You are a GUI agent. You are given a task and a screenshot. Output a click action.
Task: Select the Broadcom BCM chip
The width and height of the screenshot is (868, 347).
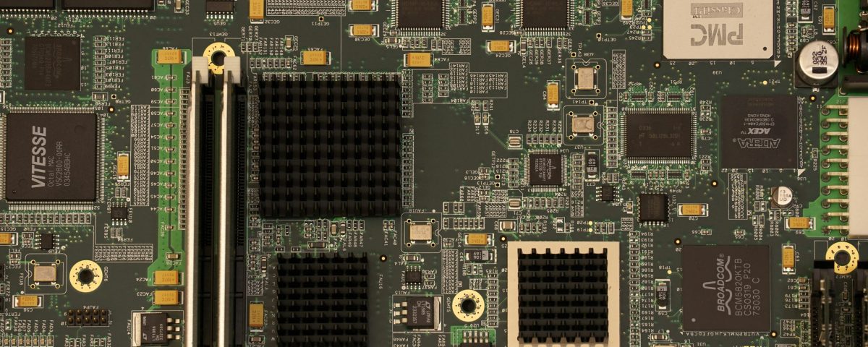click(725, 288)
